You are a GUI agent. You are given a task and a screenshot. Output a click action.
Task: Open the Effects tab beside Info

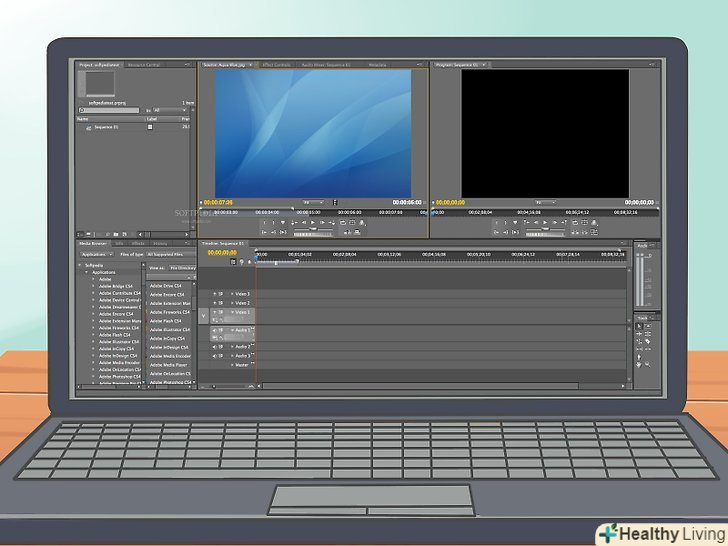(x=137, y=243)
